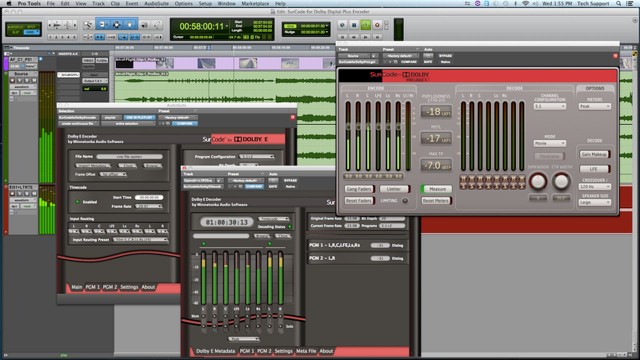Viewport: 640px width, 360px height.
Task: Select the Scrubber speaker tool
Action: (x=144, y=25)
